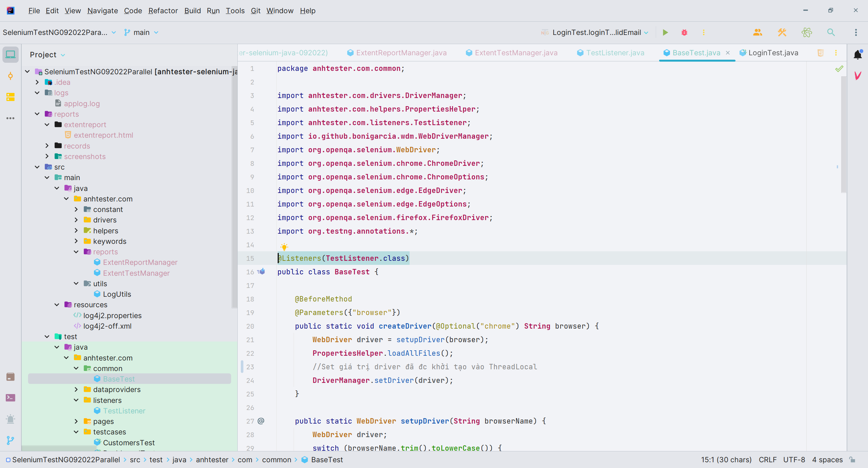The image size is (868, 468).
Task: Switch to TestListener.java tab
Action: point(610,53)
